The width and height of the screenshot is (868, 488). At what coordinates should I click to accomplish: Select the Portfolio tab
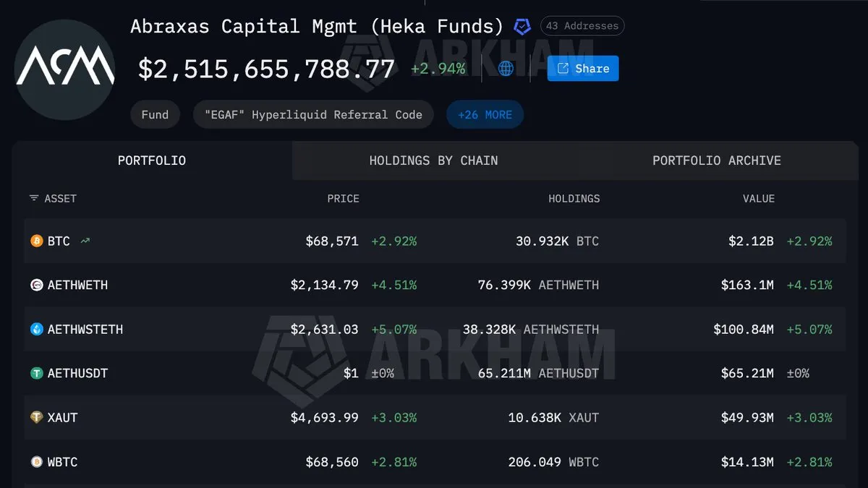[152, 160]
